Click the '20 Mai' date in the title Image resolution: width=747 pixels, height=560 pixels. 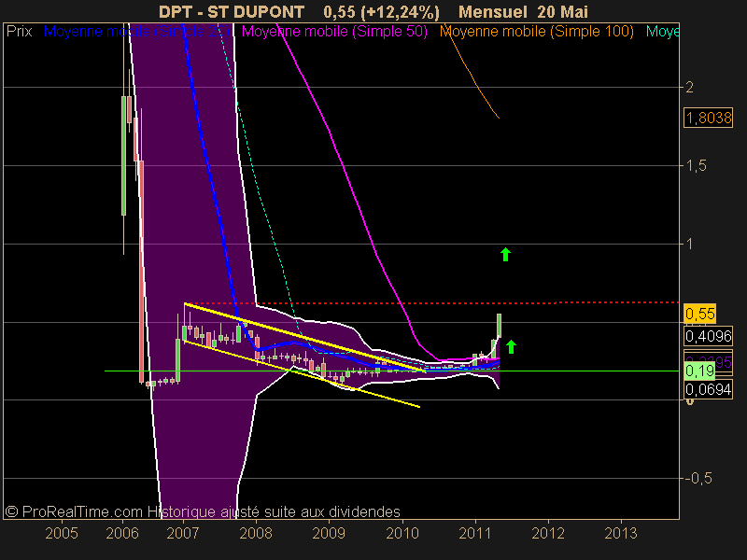pos(563,12)
